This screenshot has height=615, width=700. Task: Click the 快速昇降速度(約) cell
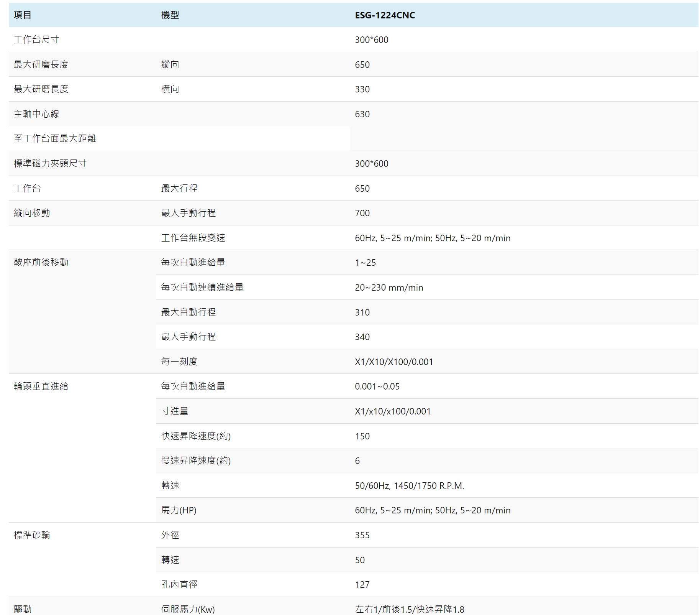pyautogui.click(x=196, y=436)
